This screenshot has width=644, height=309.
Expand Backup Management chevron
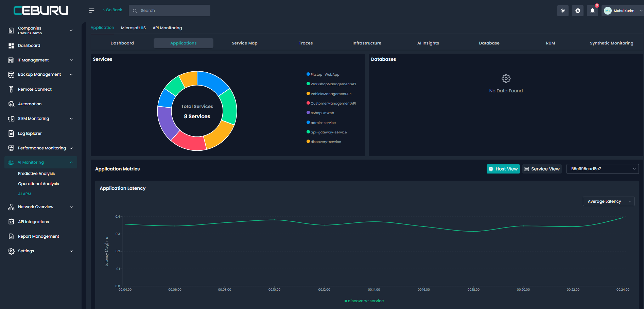(71, 75)
